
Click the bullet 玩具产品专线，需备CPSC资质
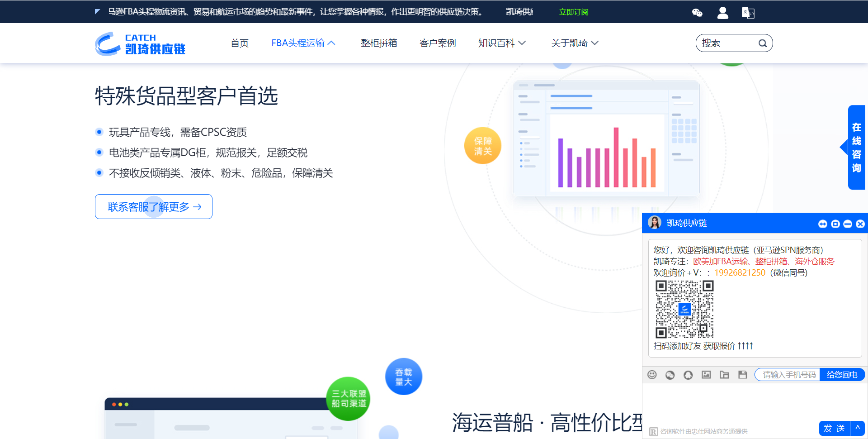178,132
